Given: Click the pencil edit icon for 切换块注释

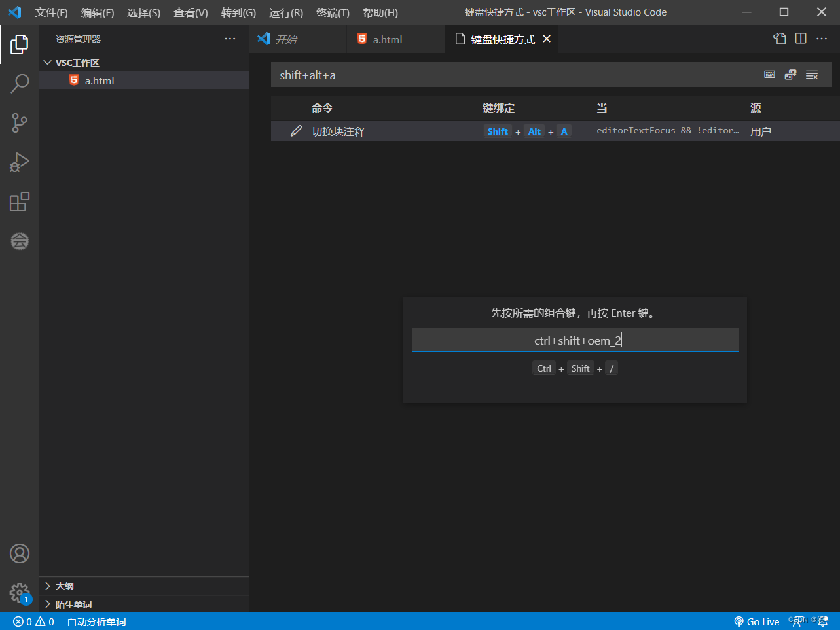Looking at the screenshot, I should click(296, 131).
